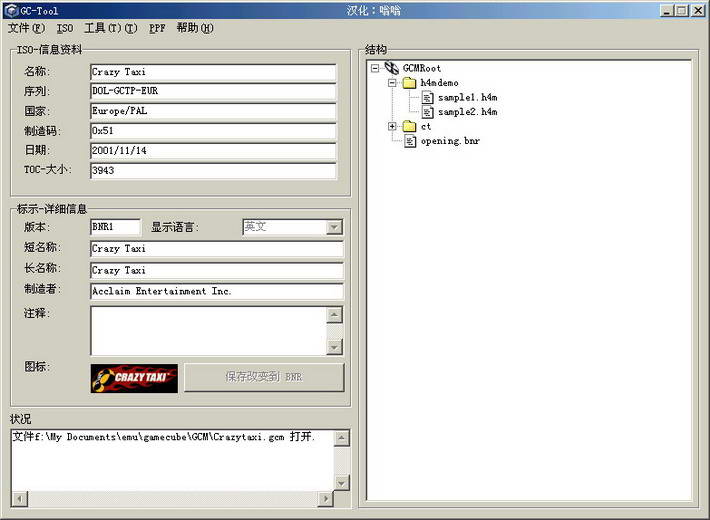Collapse the h4mdemo folder node
The image size is (710, 520).
[x=392, y=83]
